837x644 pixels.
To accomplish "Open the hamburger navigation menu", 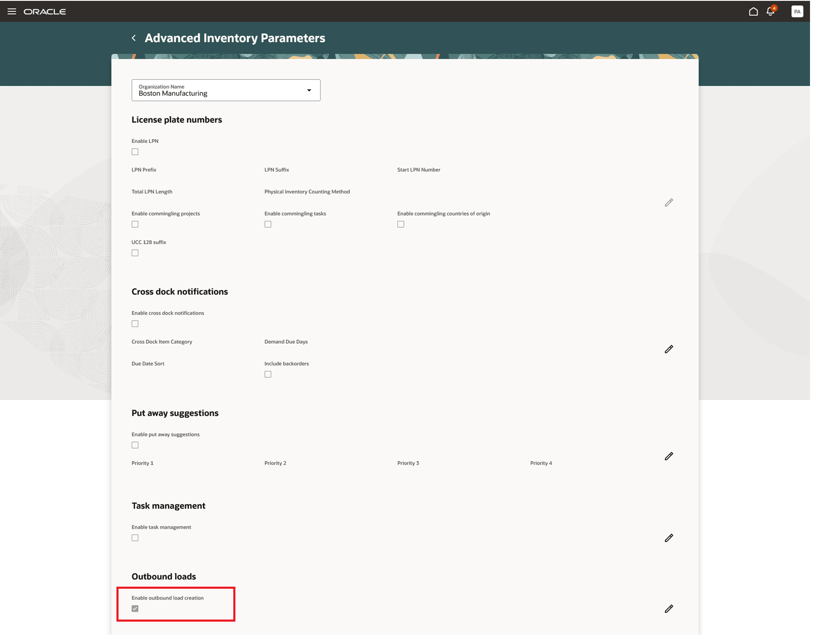I will click(12, 11).
